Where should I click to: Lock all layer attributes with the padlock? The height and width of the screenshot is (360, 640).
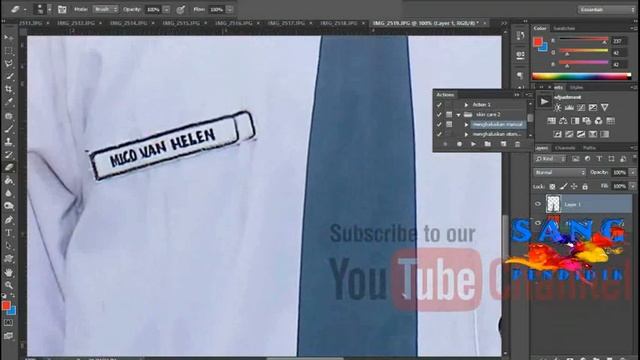[x=585, y=187]
